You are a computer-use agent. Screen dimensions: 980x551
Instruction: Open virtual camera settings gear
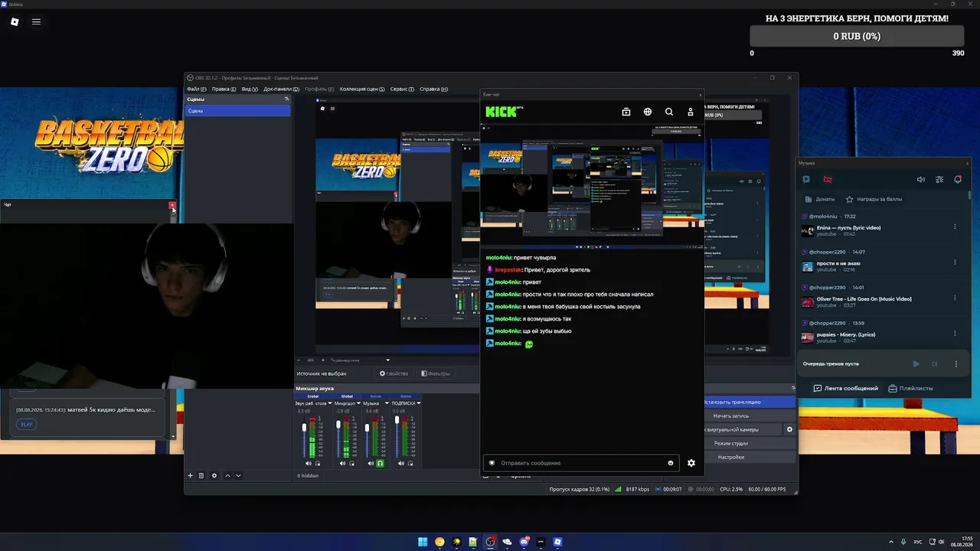(x=790, y=429)
